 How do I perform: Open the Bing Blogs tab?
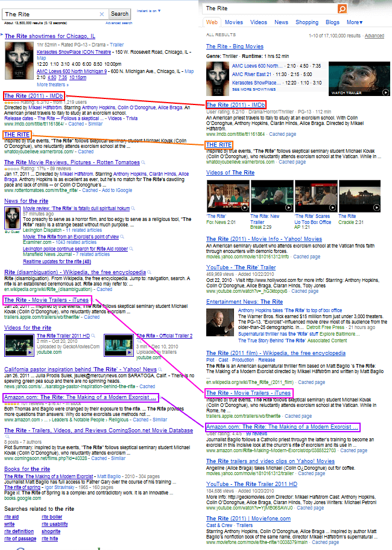coord(332,22)
